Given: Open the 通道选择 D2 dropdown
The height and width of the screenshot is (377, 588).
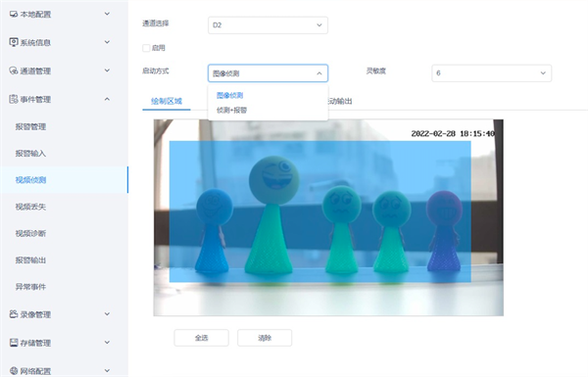Looking at the screenshot, I should pos(268,25).
